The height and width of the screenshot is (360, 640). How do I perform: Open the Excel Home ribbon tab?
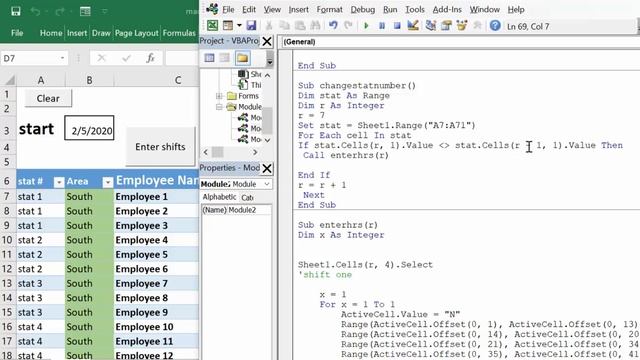pos(51,33)
